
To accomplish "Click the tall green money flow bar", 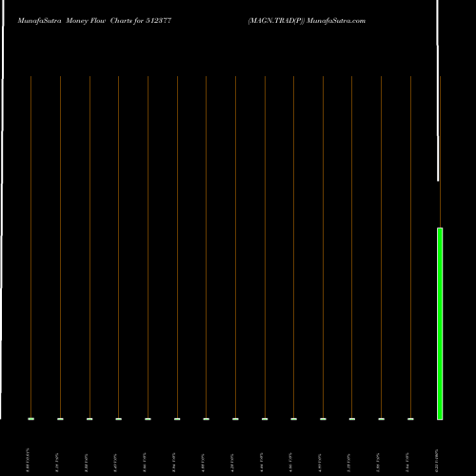I will [440, 324].
